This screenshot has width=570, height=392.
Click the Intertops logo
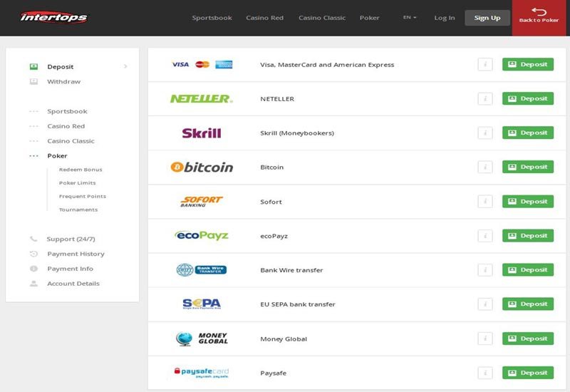(54, 17)
